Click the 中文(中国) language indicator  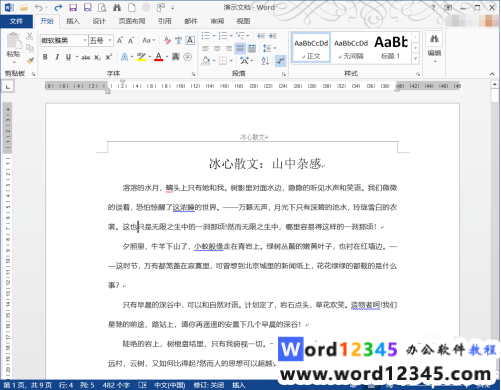170,385
